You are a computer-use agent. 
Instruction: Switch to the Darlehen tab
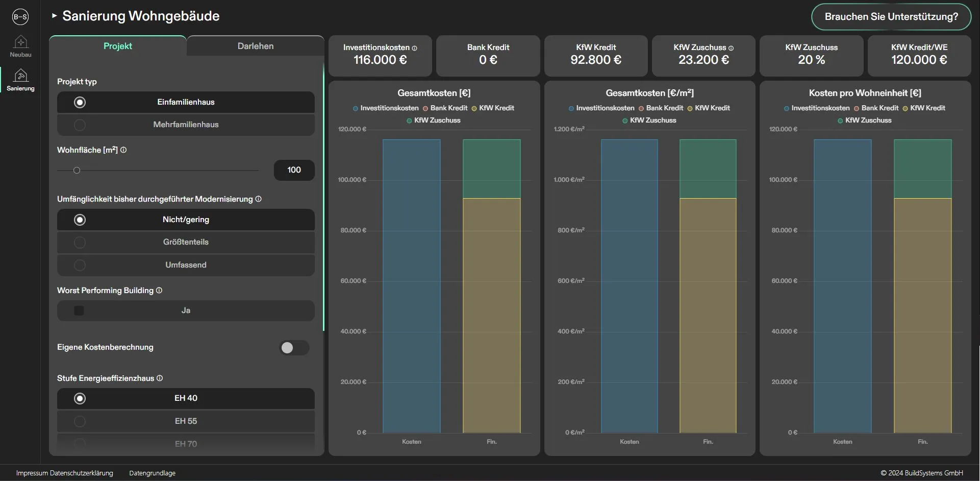255,45
